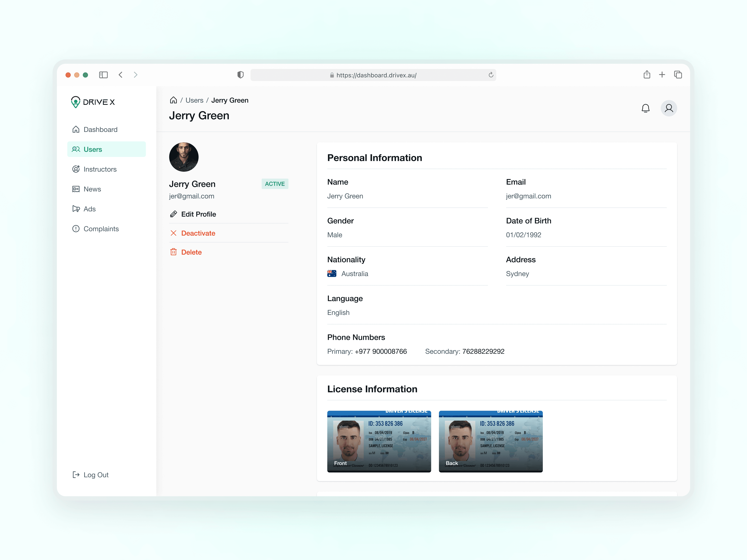
Task: Click the red Delete user option
Action: pyautogui.click(x=191, y=252)
